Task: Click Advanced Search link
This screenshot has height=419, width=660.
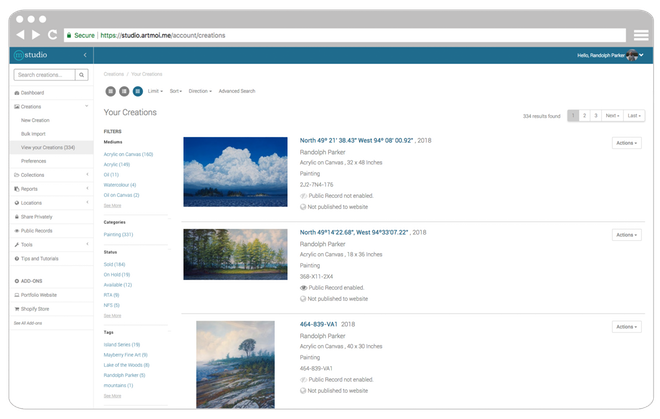Action: click(237, 91)
